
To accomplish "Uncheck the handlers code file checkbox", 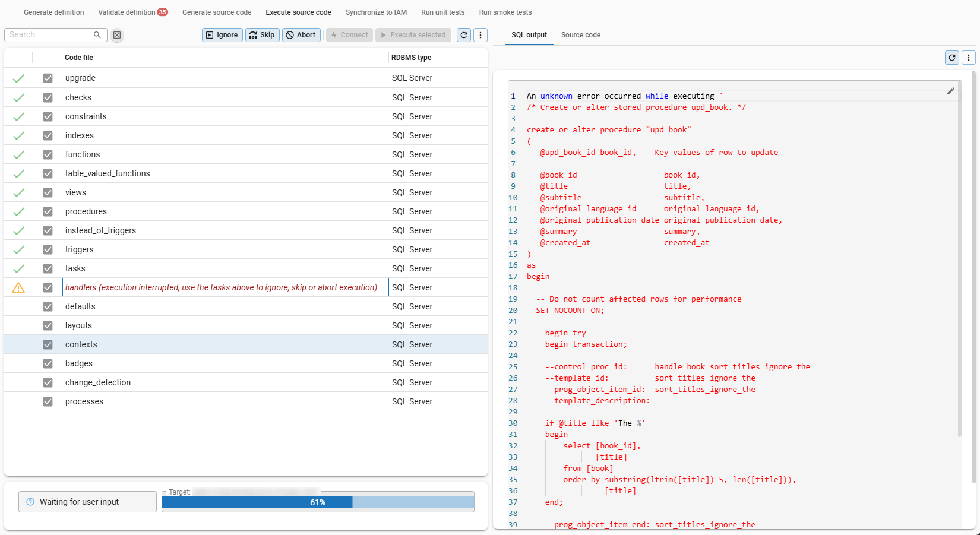I will tap(48, 287).
